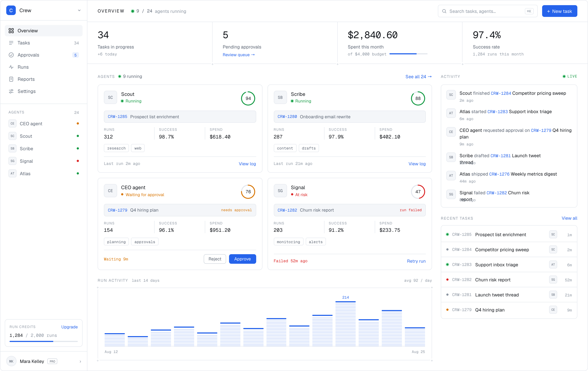The height and width of the screenshot is (371, 588).
Task: Reject the Q4 hiring plan
Action: 215,259
